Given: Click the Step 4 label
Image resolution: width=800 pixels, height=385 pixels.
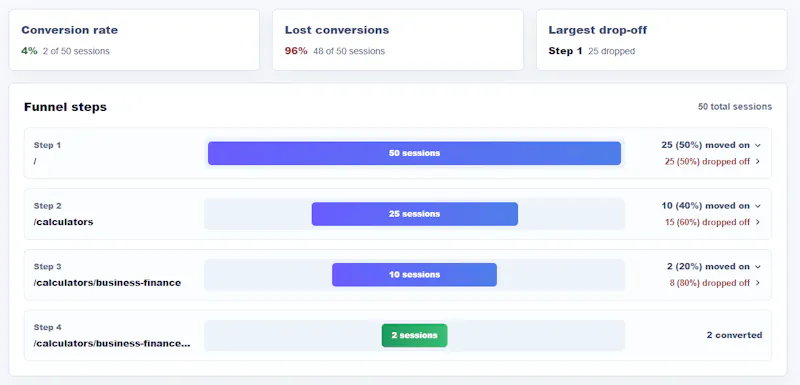Looking at the screenshot, I should point(47,327).
